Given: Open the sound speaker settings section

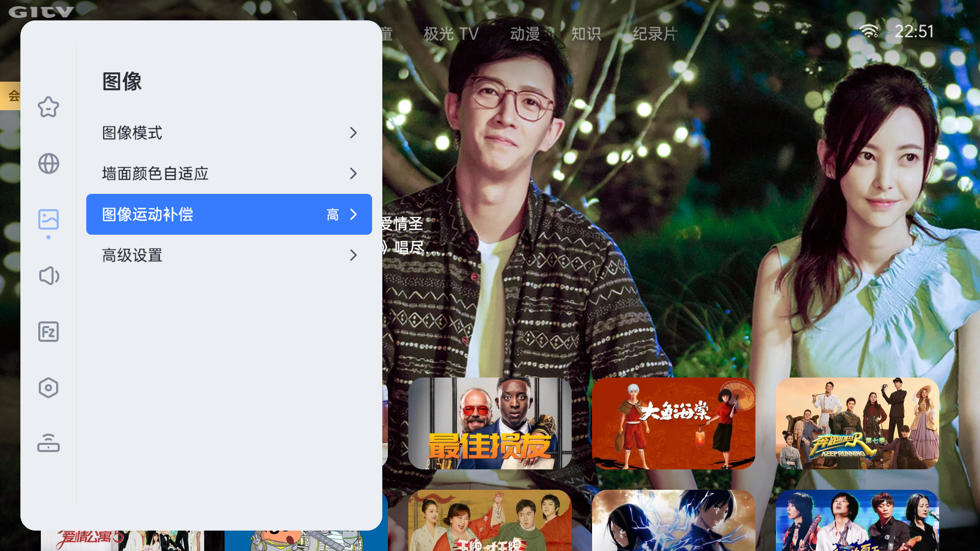Looking at the screenshot, I should (48, 275).
